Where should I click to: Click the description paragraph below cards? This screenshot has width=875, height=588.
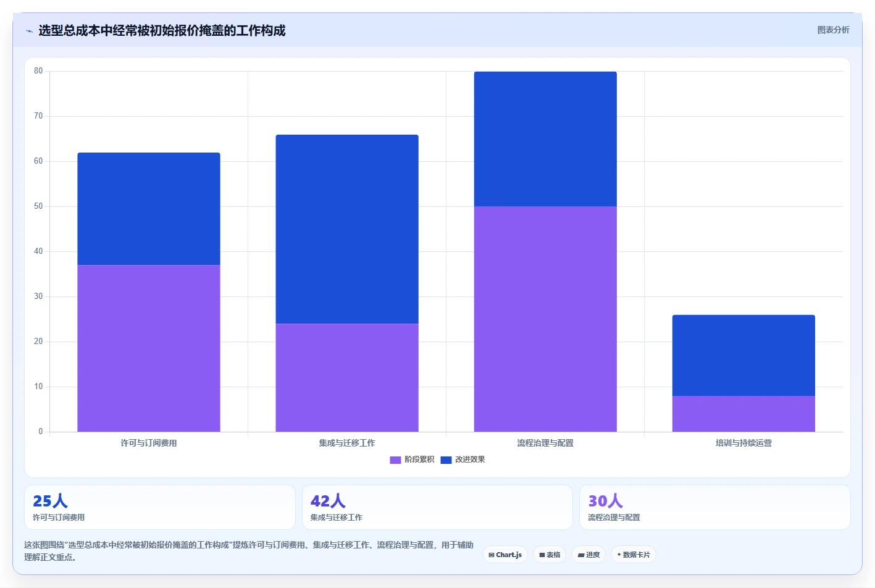(249, 551)
